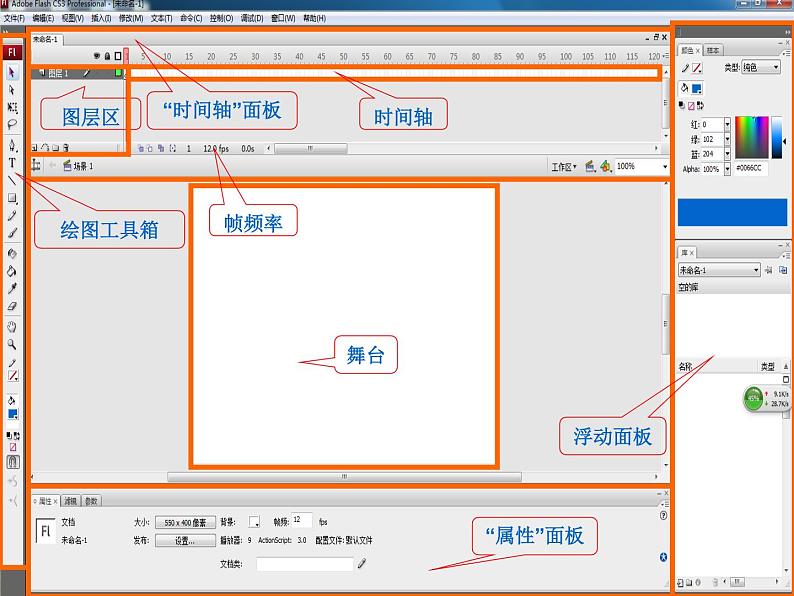Select the Pen tool
This screenshot has height=596, width=794.
[12, 146]
